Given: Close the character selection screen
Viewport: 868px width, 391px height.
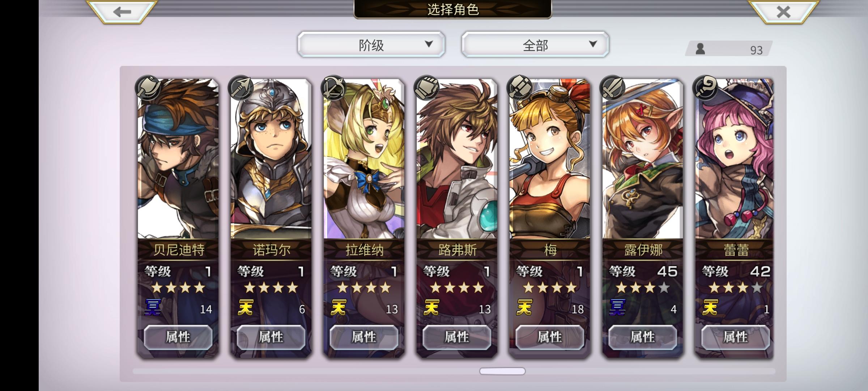Looking at the screenshot, I should pyautogui.click(x=783, y=11).
